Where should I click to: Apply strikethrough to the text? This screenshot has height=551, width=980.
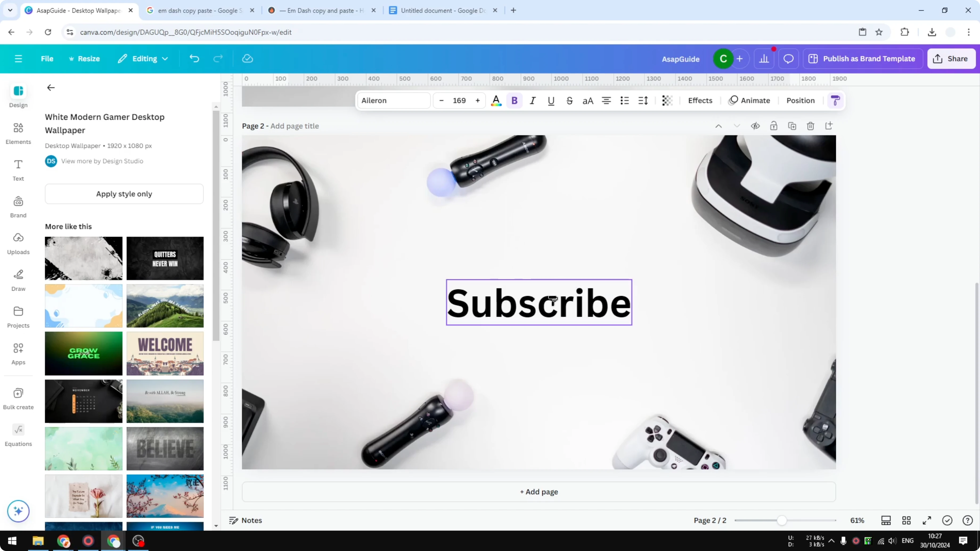tap(570, 100)
